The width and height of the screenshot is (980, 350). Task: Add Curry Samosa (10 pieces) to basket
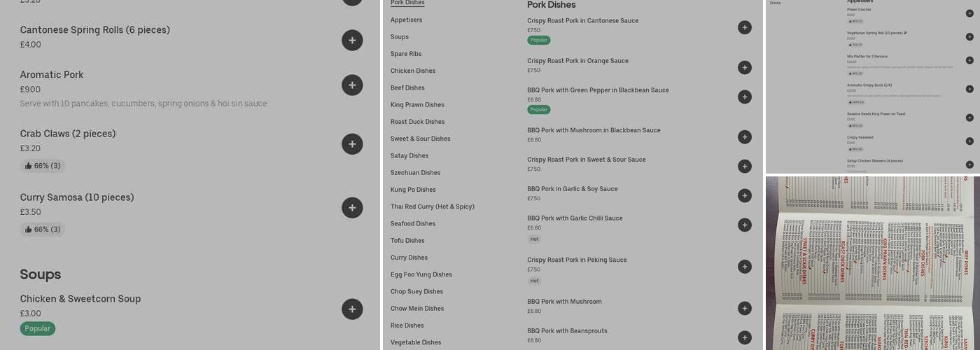coord(352,208)
